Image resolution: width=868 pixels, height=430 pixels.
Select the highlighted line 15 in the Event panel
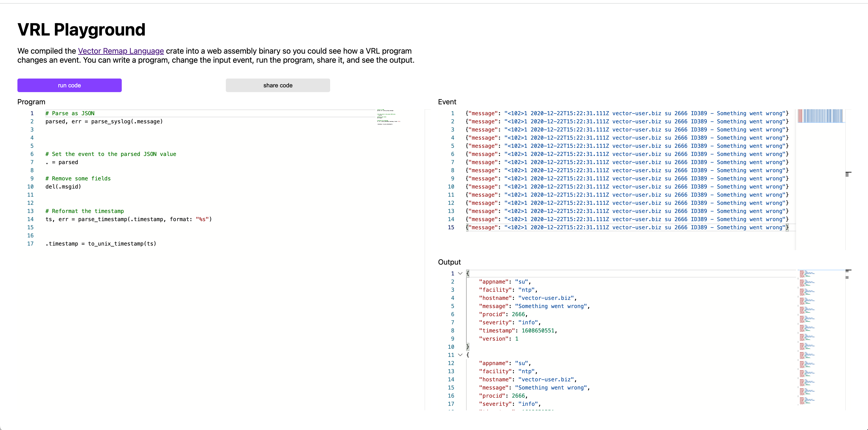click(627, 227)
